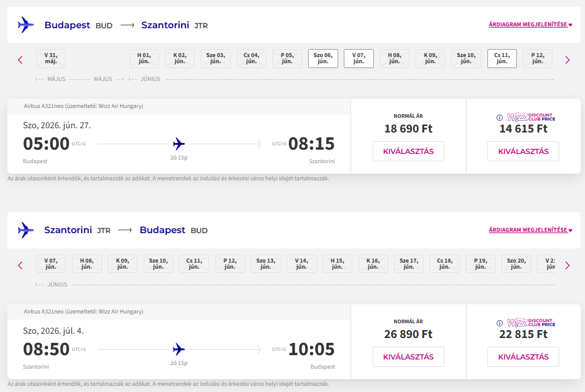This screenshot has height=392, width=585.
Task: Expand outbound price chart (Árdiagram megjelenítése)
Action: tap(530, 25)
